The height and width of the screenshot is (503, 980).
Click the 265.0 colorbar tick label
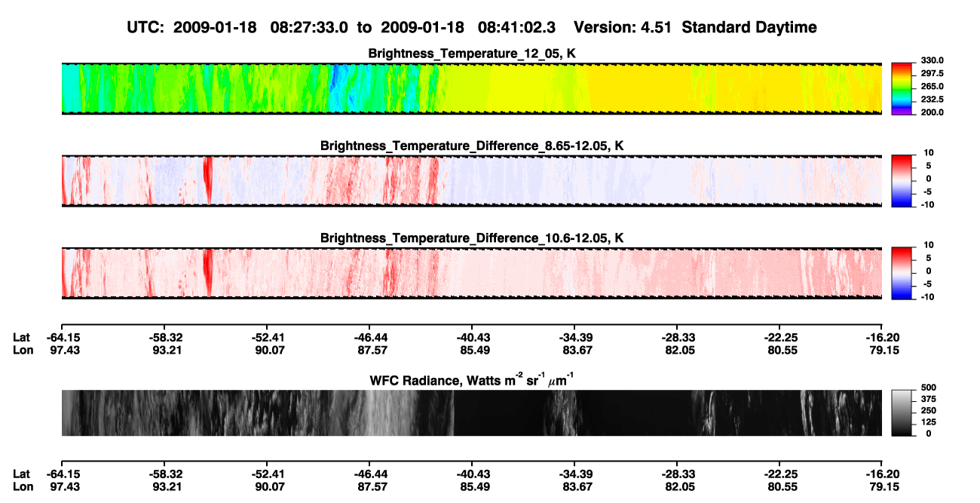[x=932, y=86]
